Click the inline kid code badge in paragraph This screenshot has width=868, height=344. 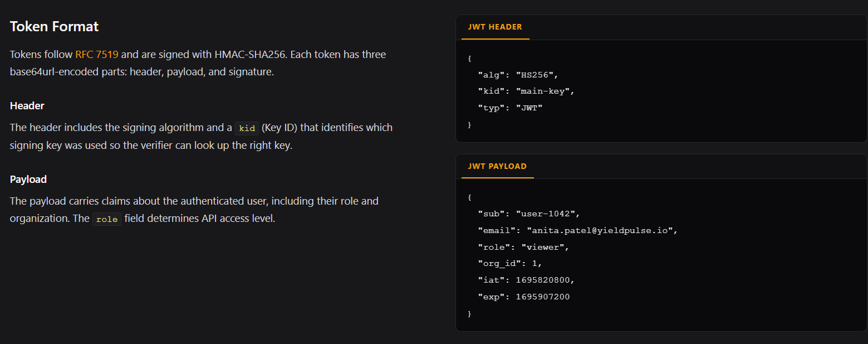coord(247,128)
